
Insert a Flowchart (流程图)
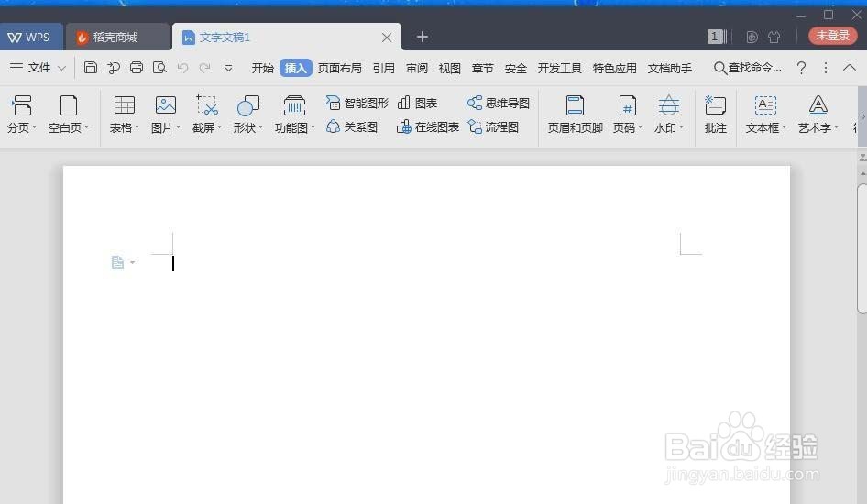(493, 127)
